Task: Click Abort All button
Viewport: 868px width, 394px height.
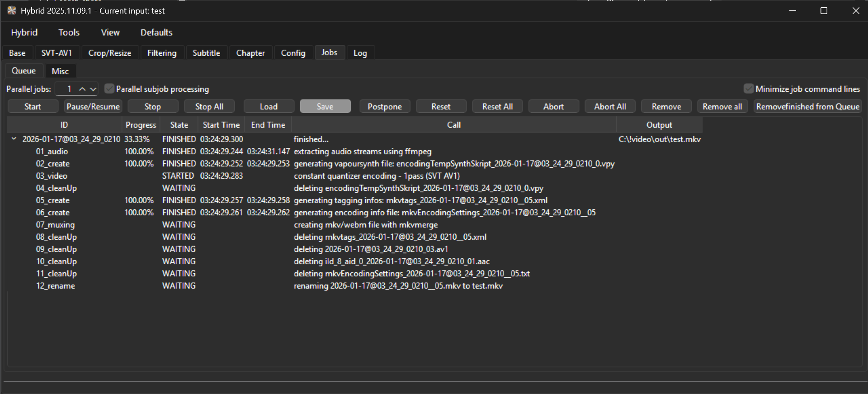Action: (x=609, y=107)
